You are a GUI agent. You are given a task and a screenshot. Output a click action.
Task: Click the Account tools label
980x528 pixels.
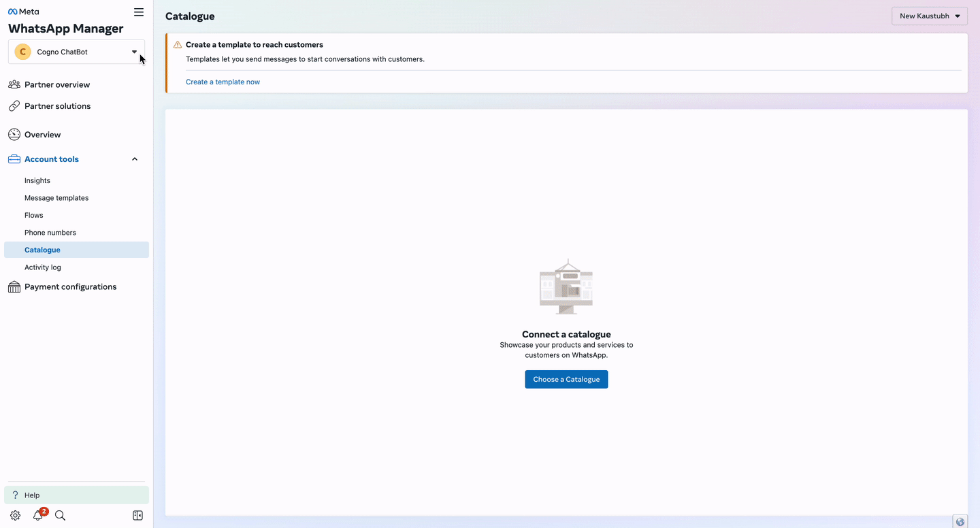point(52,159)
